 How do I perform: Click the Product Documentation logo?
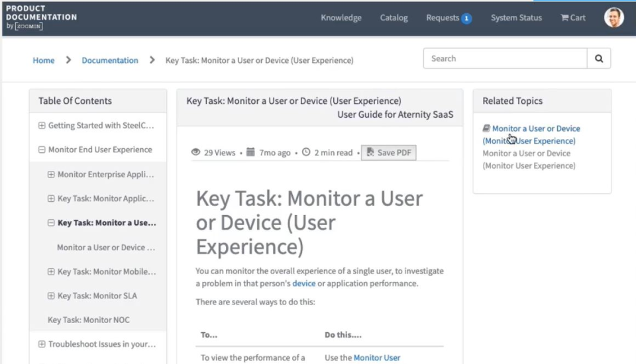(x=41, y=17)
